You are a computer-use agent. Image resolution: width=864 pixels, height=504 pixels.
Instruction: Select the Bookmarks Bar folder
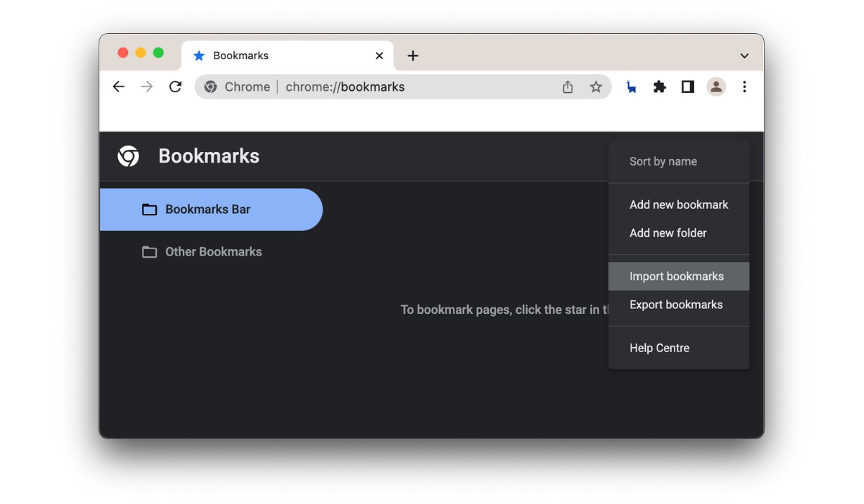211,210
